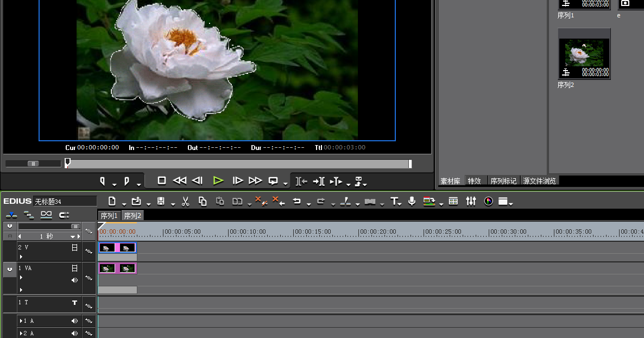Image resolution: width=644 pixels, height=338 pixels.
Task: Mute audio on the 1 VA track
Action: (75, 280)
